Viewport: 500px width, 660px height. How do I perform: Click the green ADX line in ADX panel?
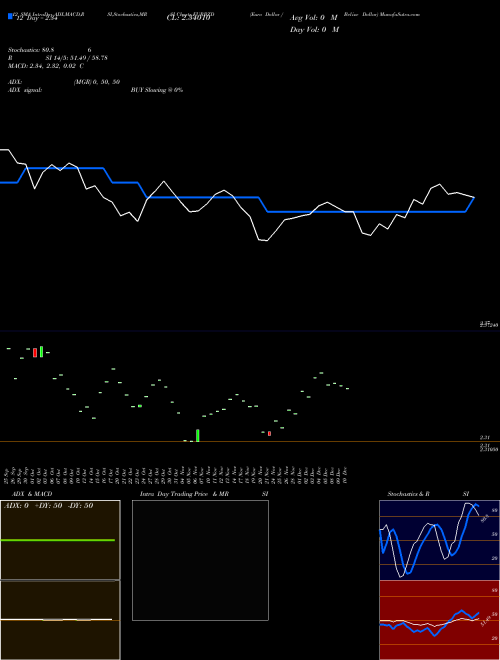[x=58, y=540]
